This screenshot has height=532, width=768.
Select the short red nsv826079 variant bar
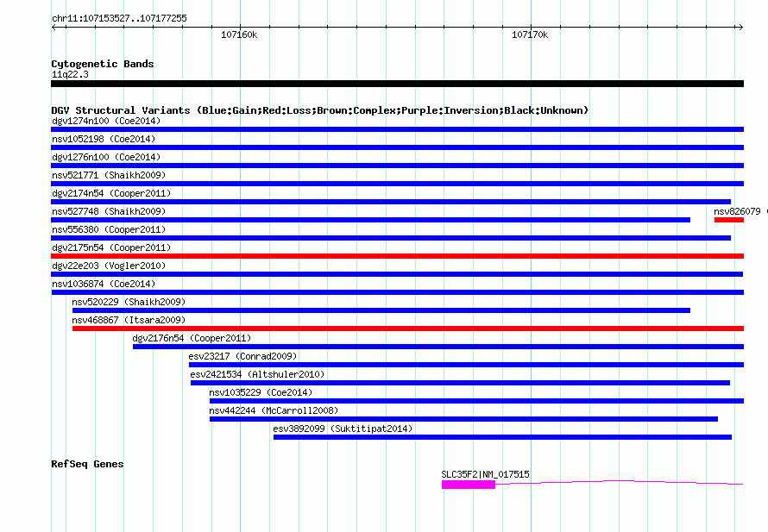point(728,220)
